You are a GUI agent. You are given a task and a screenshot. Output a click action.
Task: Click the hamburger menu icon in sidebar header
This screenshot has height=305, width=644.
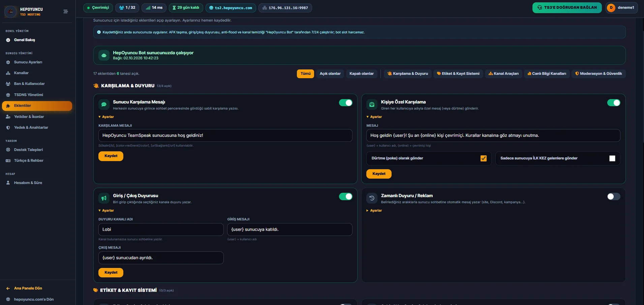(x=66, y=11)
